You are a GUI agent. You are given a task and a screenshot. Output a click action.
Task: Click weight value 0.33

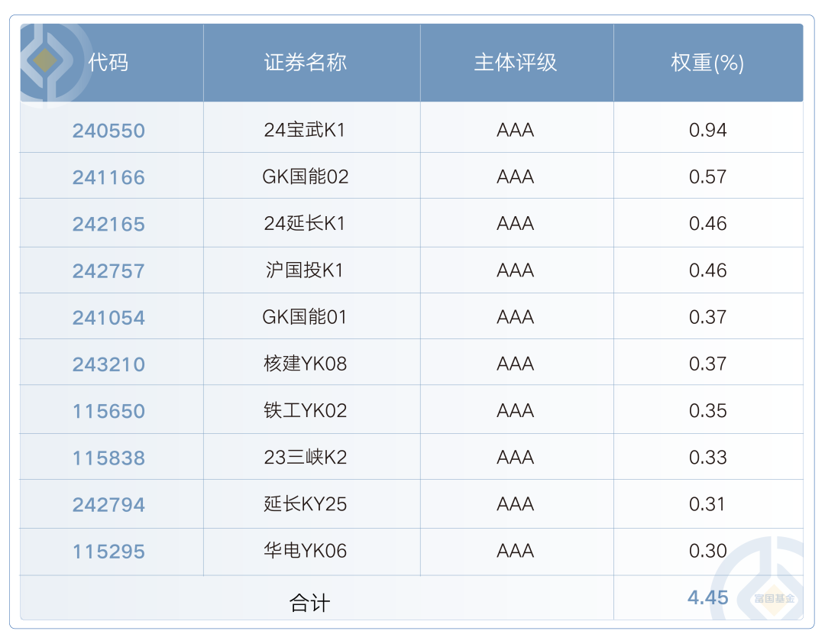(707, 458)
